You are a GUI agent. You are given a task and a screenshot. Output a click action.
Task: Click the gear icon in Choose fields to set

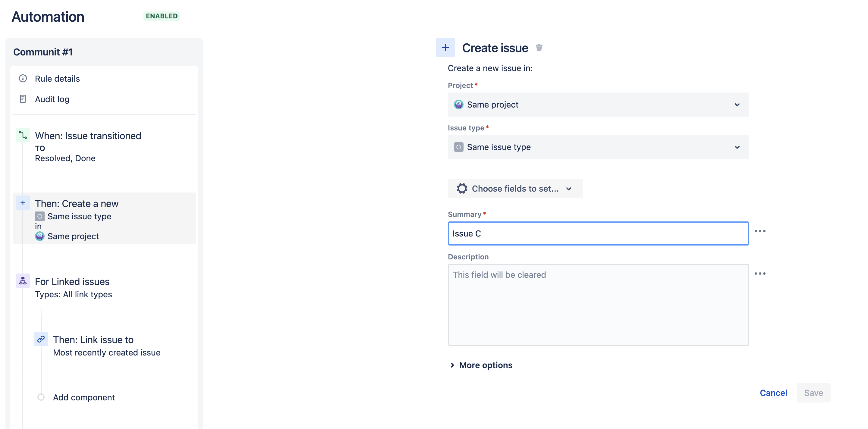click(x=462, y=189)
